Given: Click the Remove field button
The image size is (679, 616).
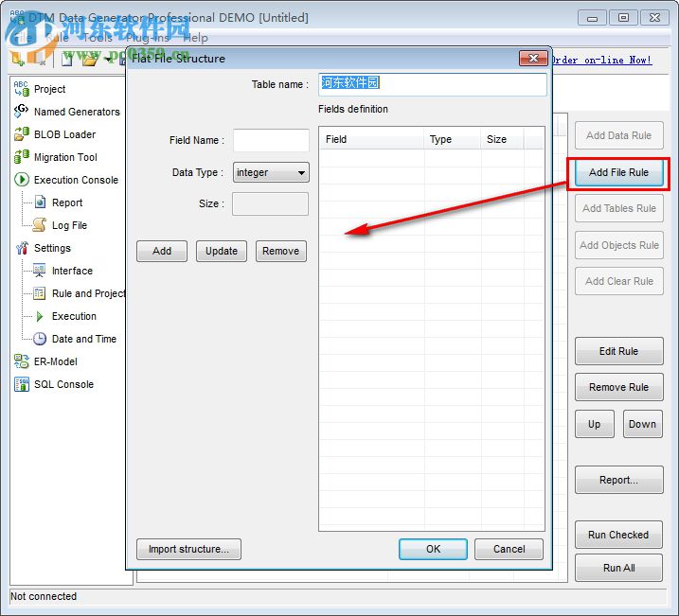Looking at the screenshot, I should 281,251.
